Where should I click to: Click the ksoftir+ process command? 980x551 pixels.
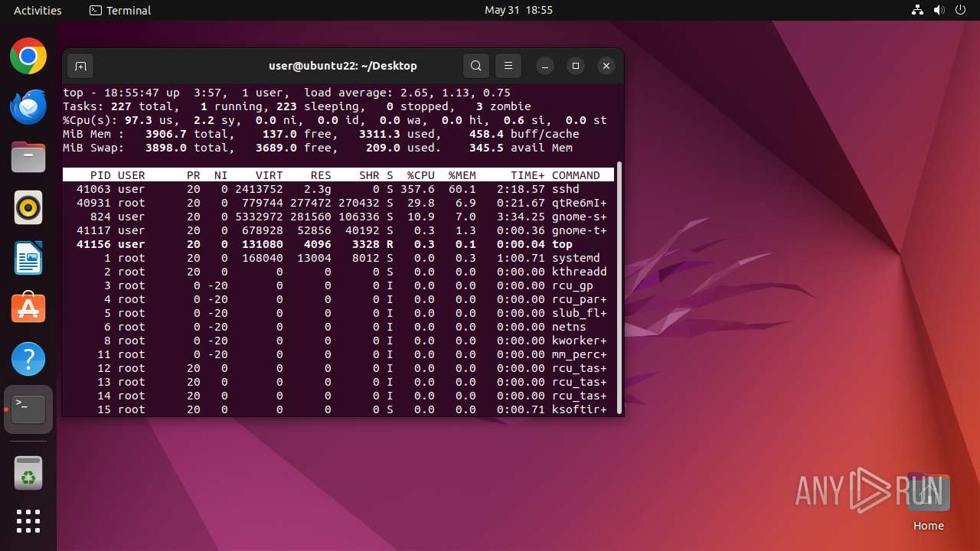click(x=579, y=409)
